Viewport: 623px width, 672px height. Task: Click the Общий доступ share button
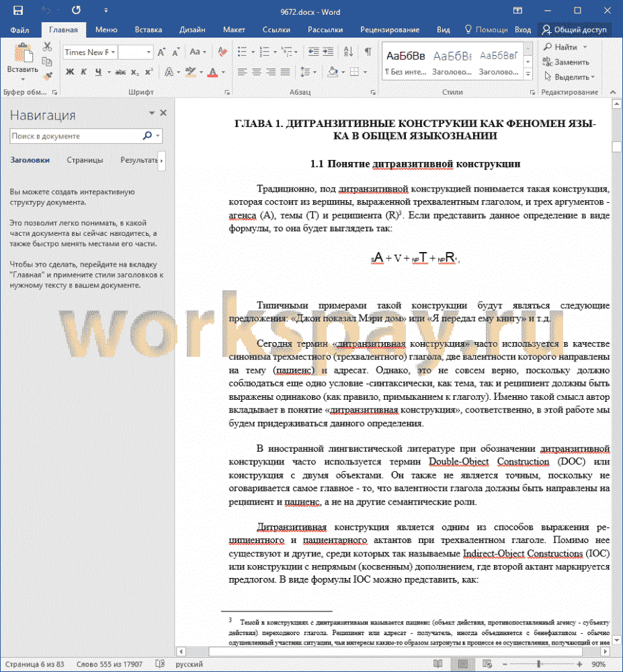575,30
